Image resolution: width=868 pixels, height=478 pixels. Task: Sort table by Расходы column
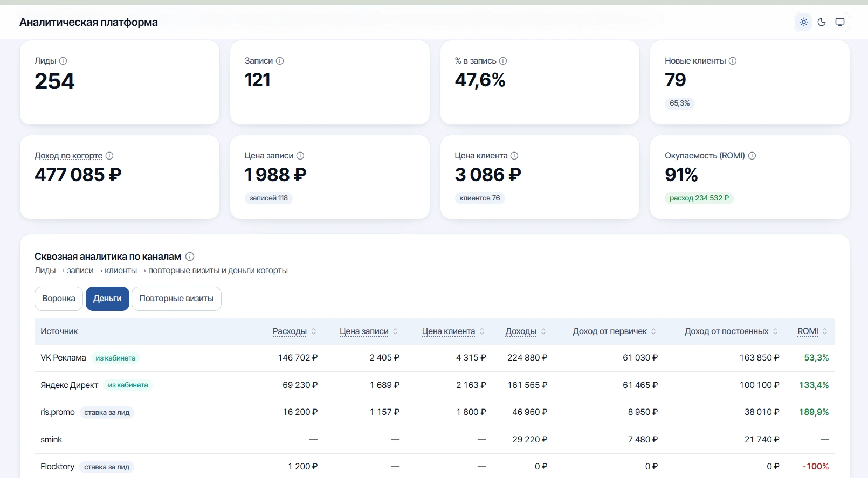coord(294,331)
